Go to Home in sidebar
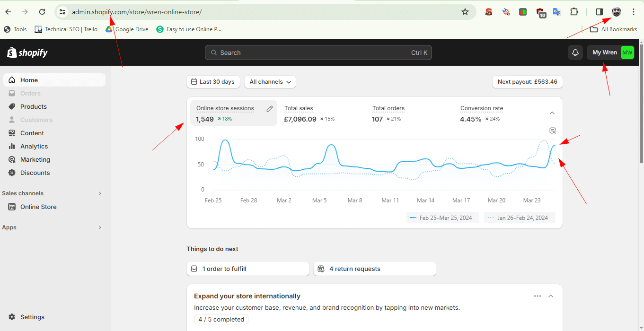 54,80
